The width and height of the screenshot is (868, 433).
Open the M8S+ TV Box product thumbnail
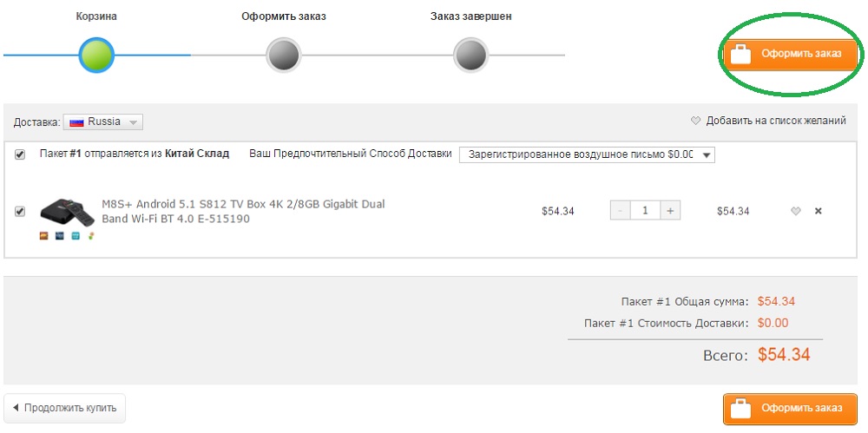65,211
